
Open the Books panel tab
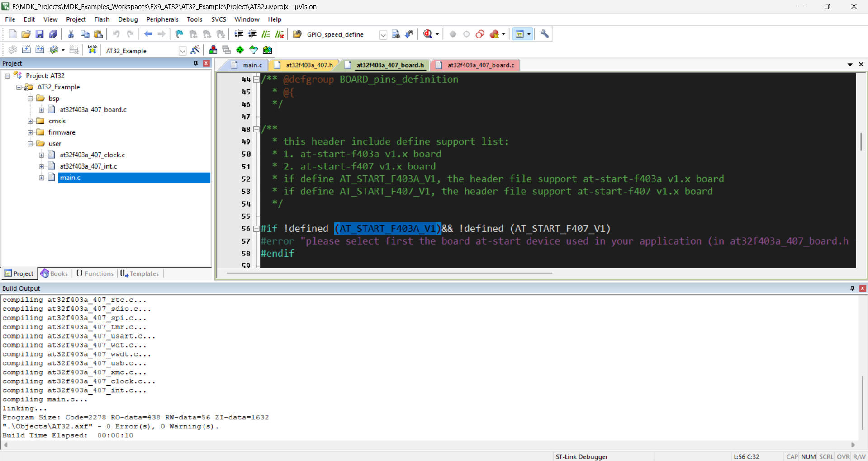coord(54,273)
